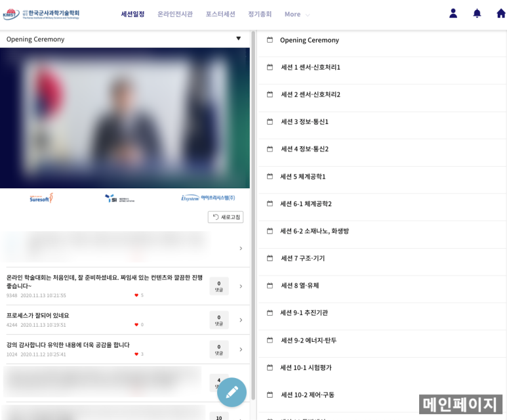
Task: Tap the floating pencil write-comment button
Action: pos(232,392)
